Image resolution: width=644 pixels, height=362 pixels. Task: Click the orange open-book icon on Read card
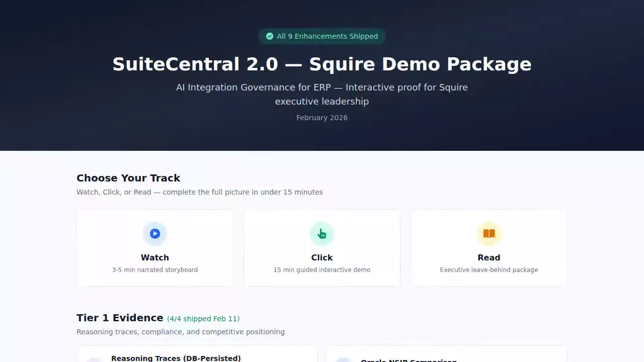(x=489, y=234)
